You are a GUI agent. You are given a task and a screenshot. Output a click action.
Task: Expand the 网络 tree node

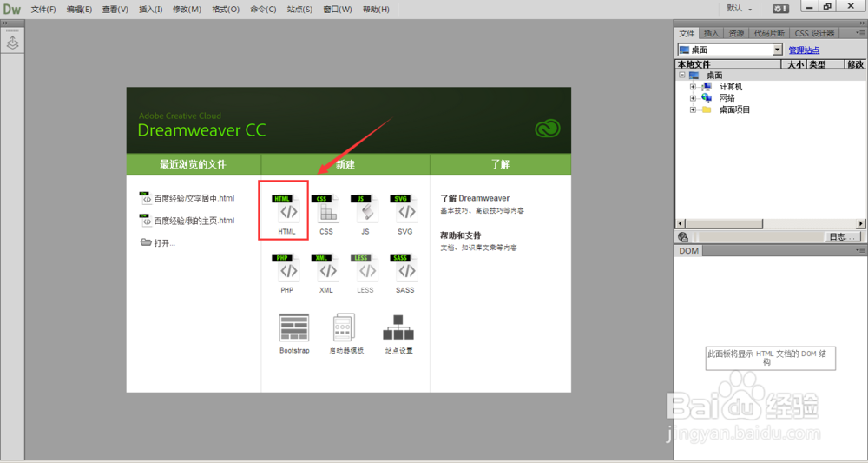click(693, 98)
